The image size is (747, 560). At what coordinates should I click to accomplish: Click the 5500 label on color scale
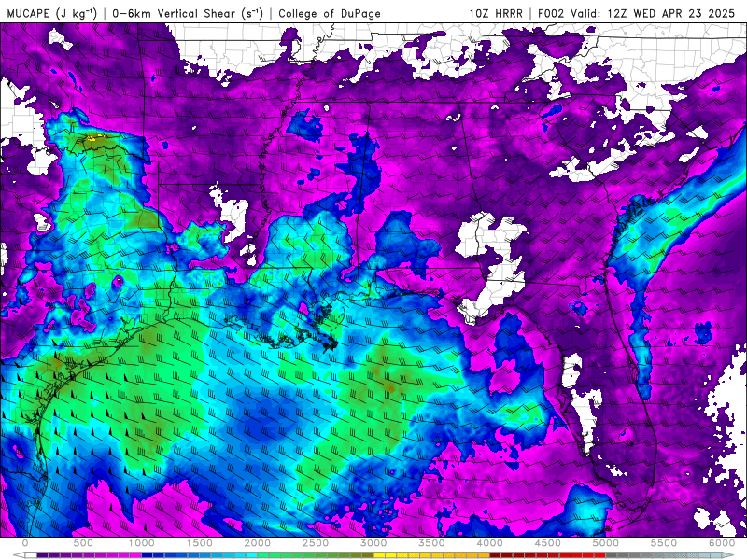coord(664,543)
